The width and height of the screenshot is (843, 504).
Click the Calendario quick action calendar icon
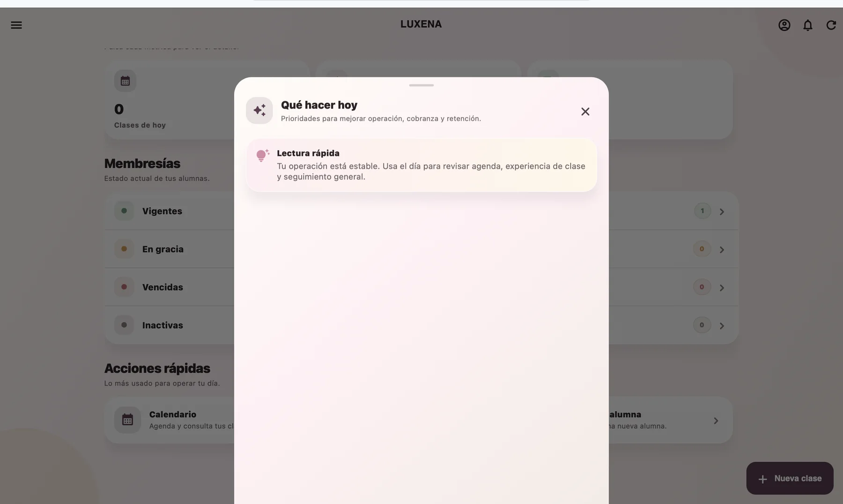coord(127,420)
